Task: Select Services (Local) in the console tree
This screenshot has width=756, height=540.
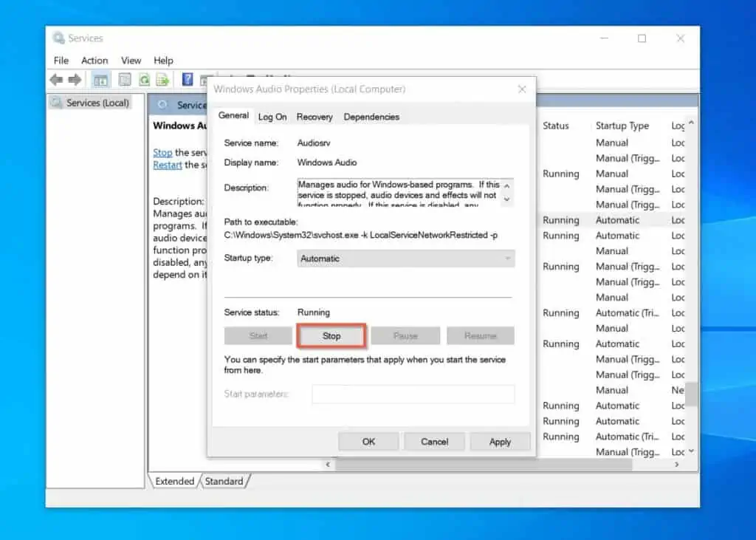Action: [97, 103]
